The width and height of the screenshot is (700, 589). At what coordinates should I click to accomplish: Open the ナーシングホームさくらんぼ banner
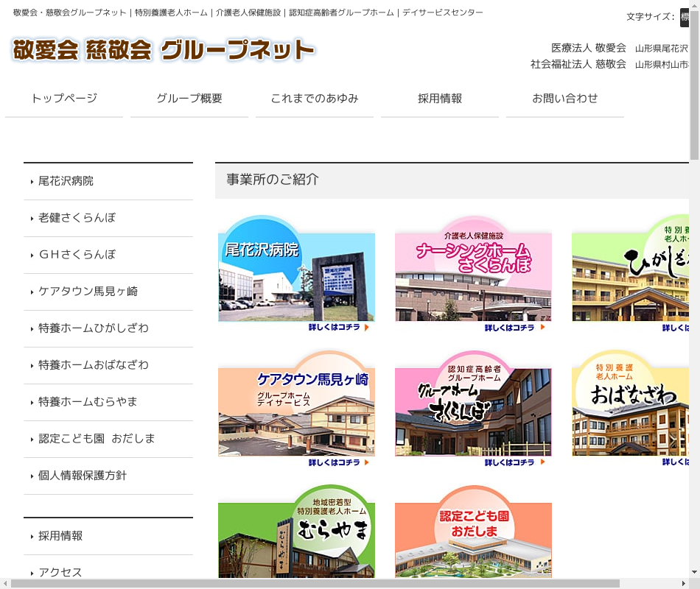(x=473, y=274)
